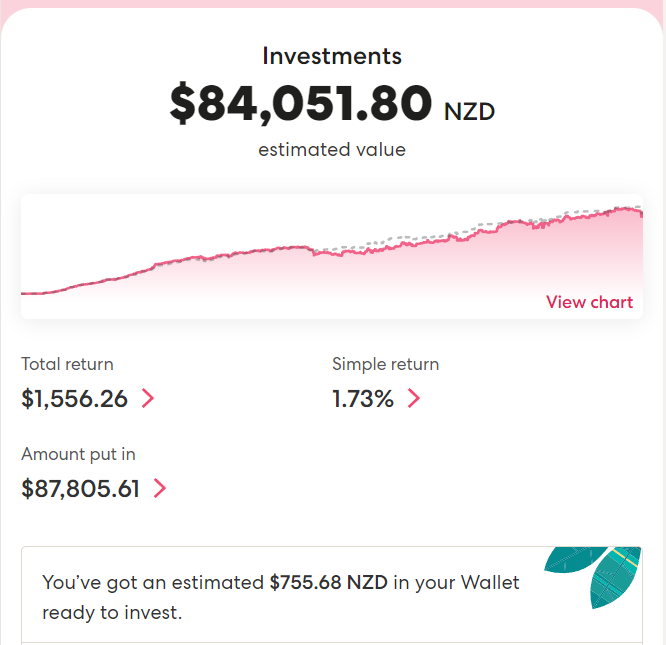Open the View chart link
Image resolution: width=666 pixels, height=645 pixels.
click(x=589, y=302)
